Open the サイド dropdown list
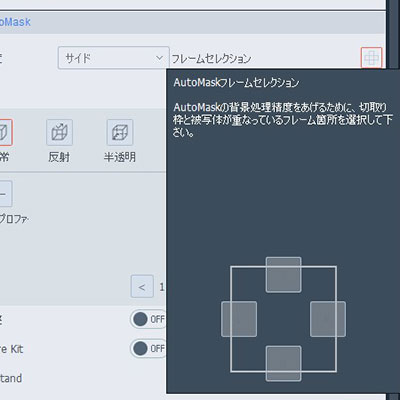This screenshot has height=400, width=400. click(113, 58)
